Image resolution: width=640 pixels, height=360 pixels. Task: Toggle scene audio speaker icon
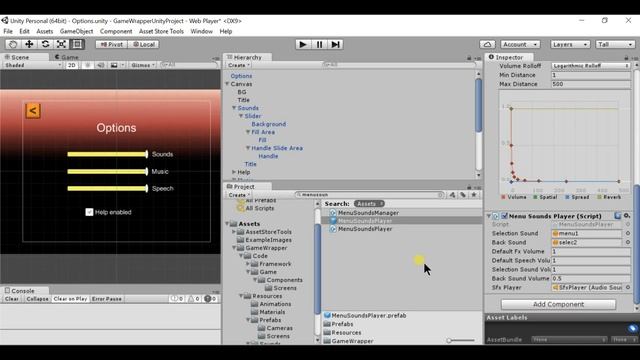pos(100,65)
